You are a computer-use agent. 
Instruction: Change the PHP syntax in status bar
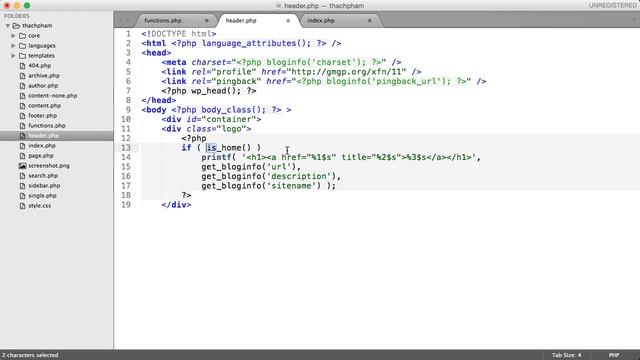click(x=614, y=355)
